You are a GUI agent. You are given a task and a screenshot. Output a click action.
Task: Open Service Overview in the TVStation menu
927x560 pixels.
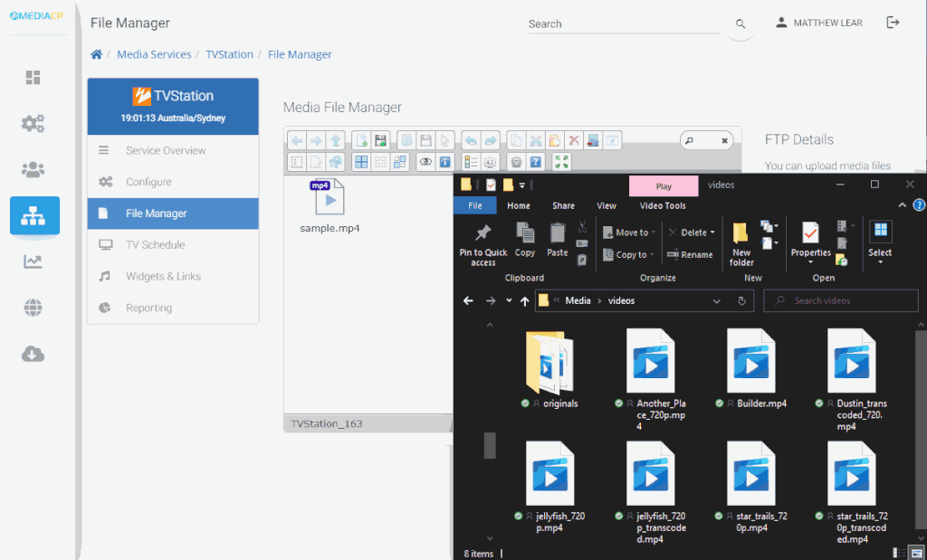[x=173, y=151]
